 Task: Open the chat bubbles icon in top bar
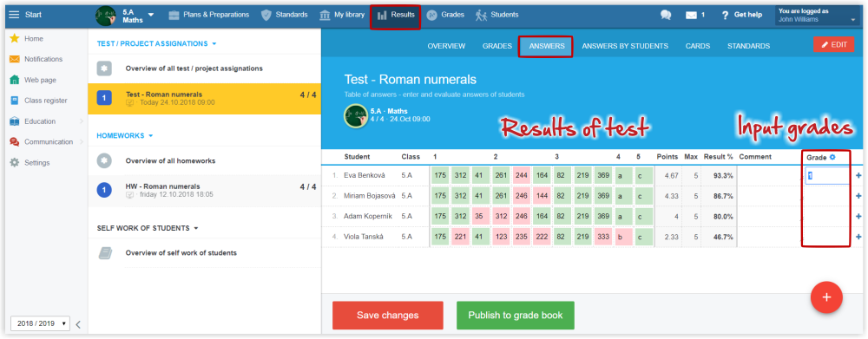[x=666, y=15]
